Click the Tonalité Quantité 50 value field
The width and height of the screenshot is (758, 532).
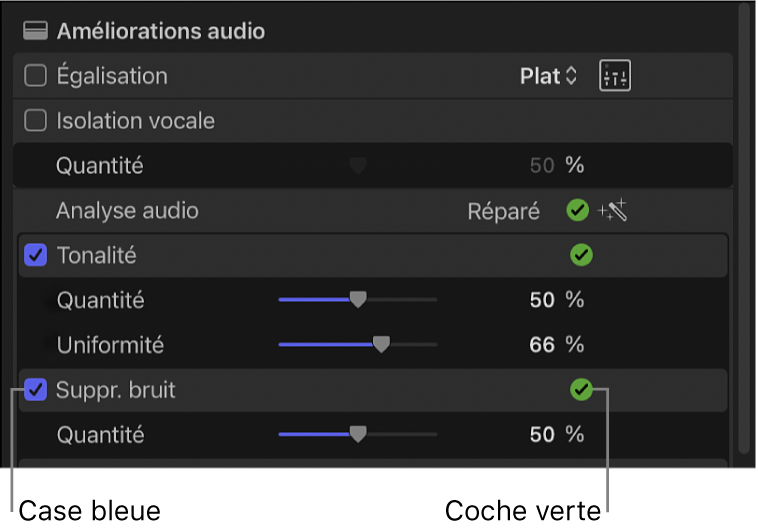(x=541, y=300)
